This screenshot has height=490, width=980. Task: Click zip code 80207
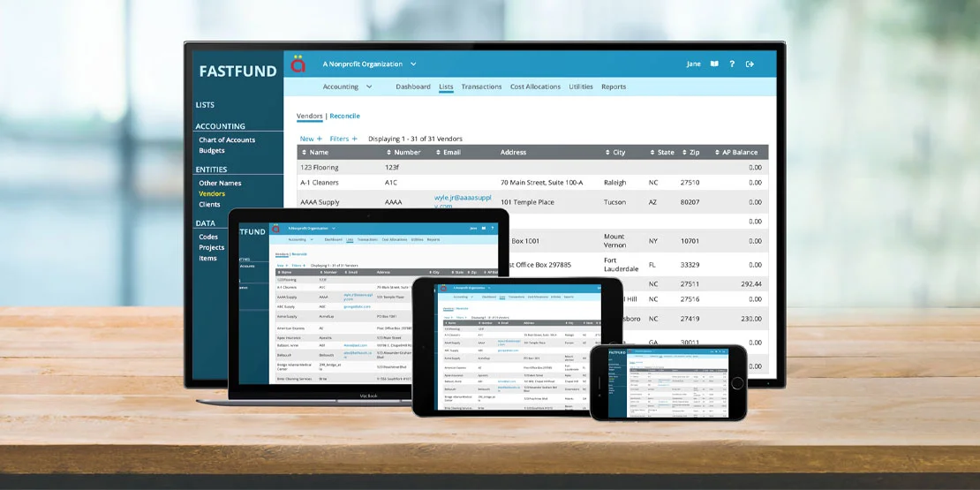tap(690, 202)
